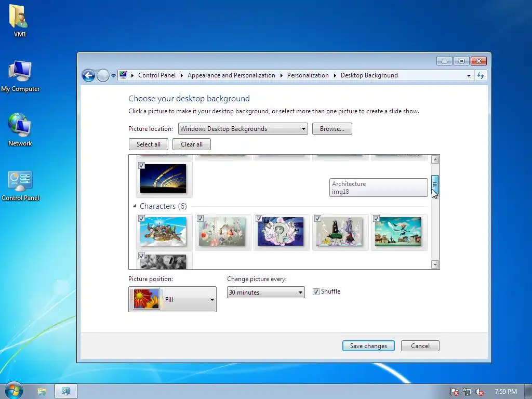Image resolution: width=532 pixels, height=399 pixels.
Task: Select the Network desktop icon
Action: (x=20, y=129)
